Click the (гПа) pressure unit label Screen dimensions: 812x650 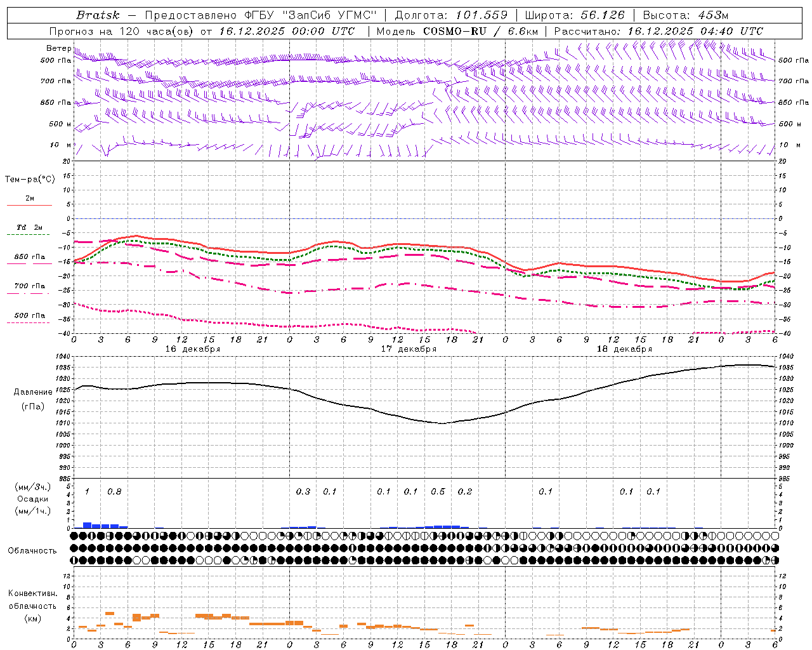33,407
